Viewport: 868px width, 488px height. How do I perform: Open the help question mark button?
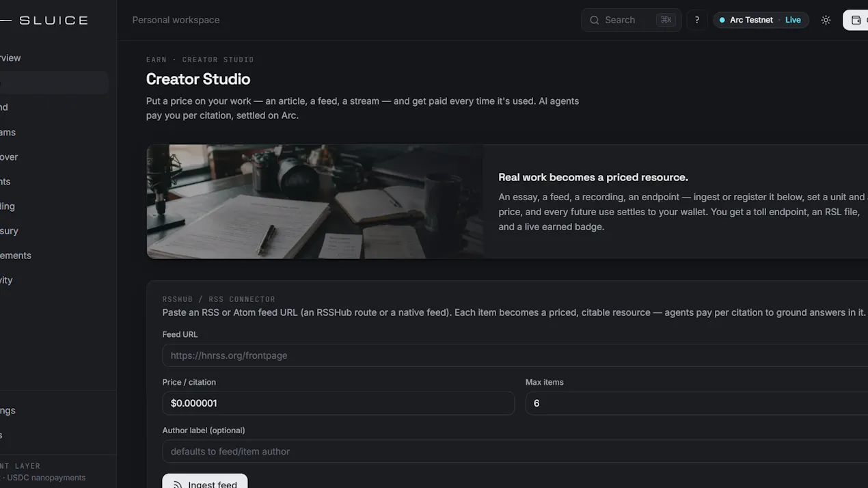click(x=697, y=20)
